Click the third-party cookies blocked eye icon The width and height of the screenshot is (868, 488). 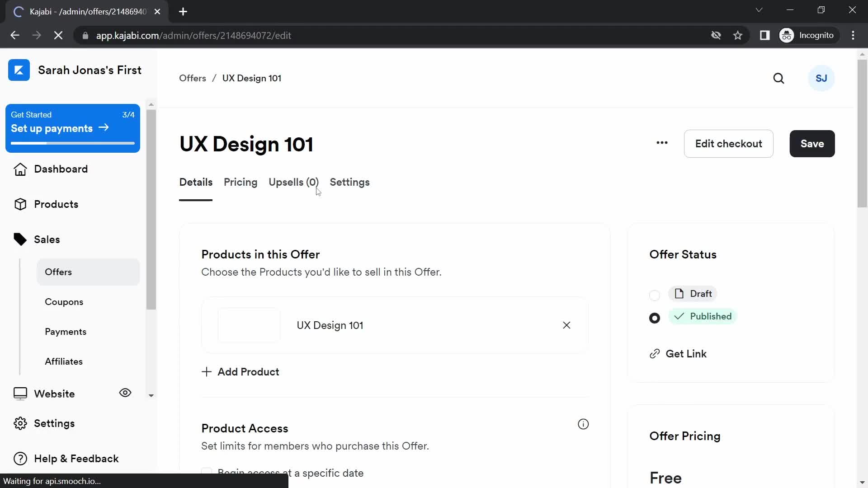click(716, 35)
